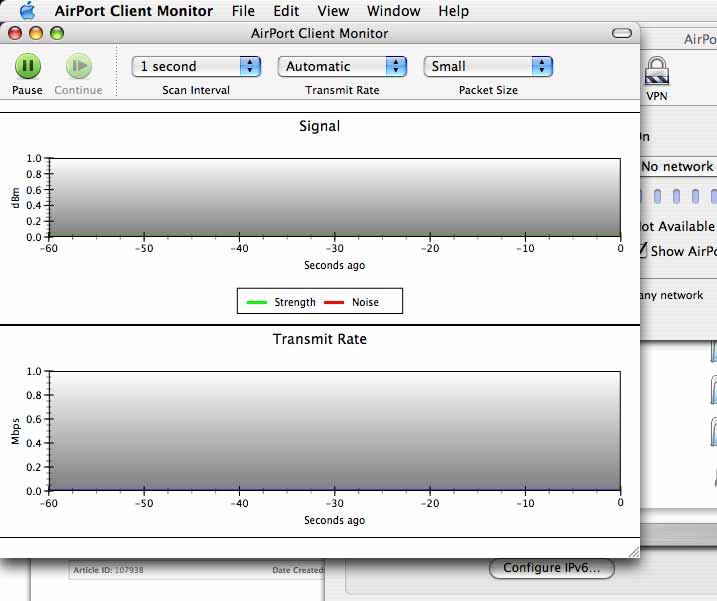Open the Help menu

[x=454, y=11]
